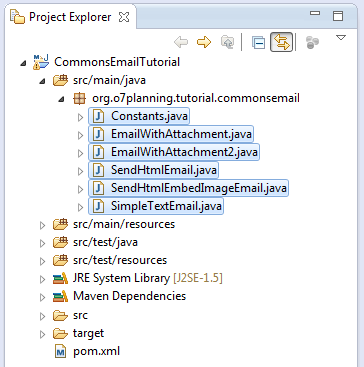Expand the Maven Dependencies library
Viewport: 364px width, 367px height.
point(42,297)
